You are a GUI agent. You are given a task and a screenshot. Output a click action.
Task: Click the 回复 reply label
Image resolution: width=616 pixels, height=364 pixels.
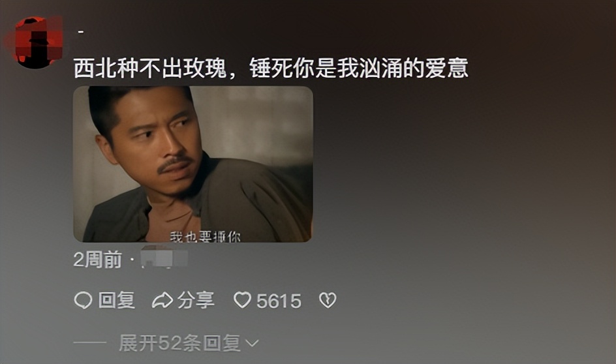pyautogui.click(x=117, y=300)
